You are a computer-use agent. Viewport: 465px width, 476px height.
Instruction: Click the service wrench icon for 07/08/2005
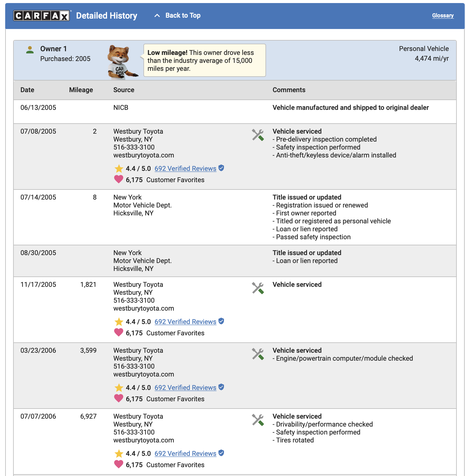(x=258, y=135)
